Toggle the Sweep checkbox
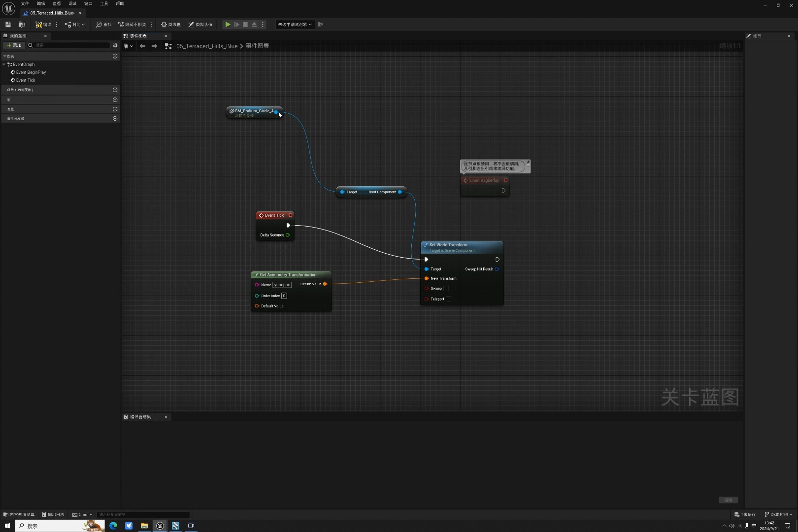This screenshot has height=532, width=798. (x=446, y=289)
